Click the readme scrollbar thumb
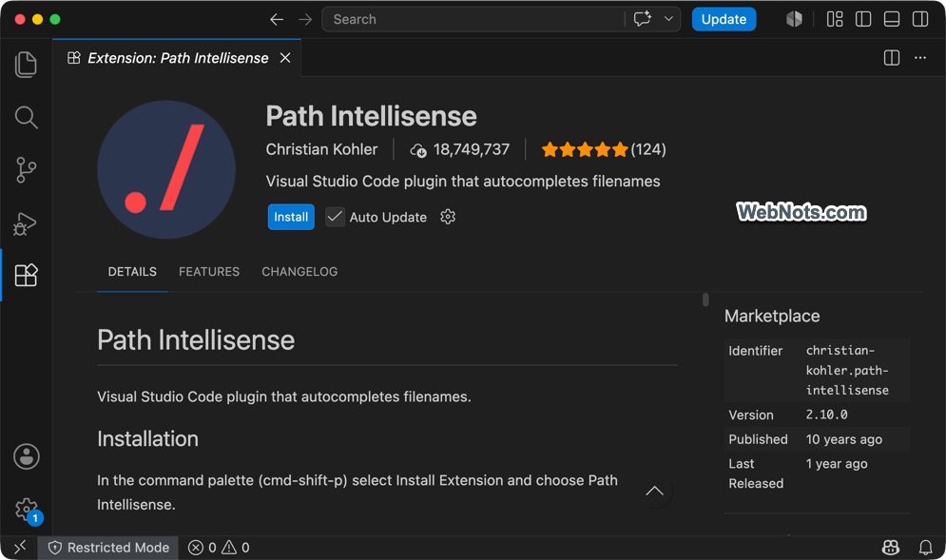Image resolution: width=946 pixels, height=560 pixels. [705, 299]
